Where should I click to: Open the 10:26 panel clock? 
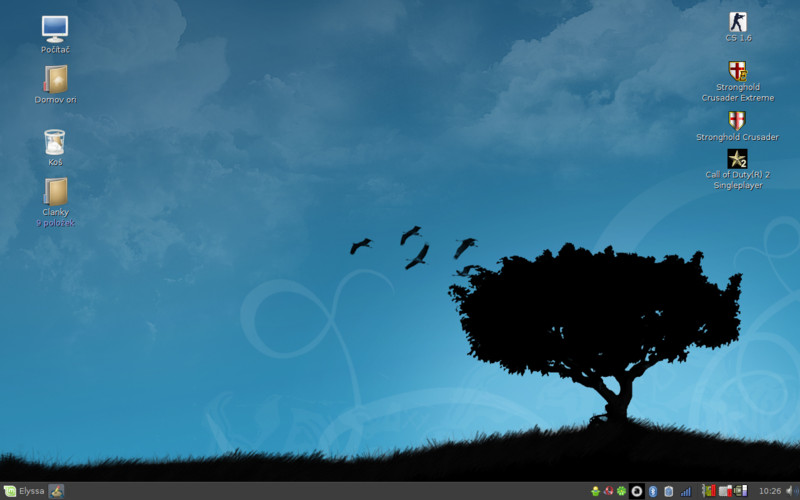tap(770, 491)
